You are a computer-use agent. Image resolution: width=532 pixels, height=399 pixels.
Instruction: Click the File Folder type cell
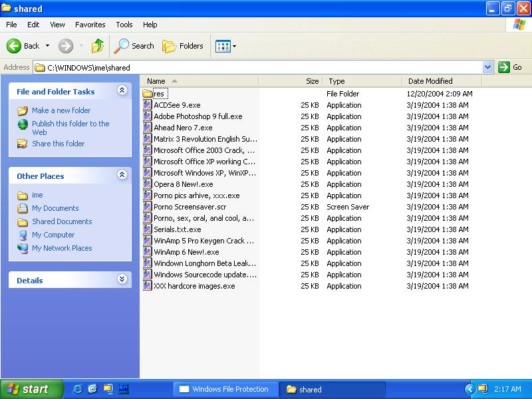tap(342, 94)
